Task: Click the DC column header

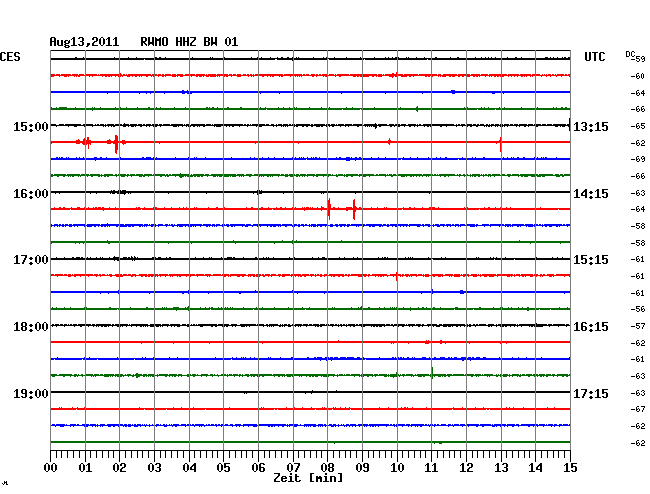Action: (630, 54)
